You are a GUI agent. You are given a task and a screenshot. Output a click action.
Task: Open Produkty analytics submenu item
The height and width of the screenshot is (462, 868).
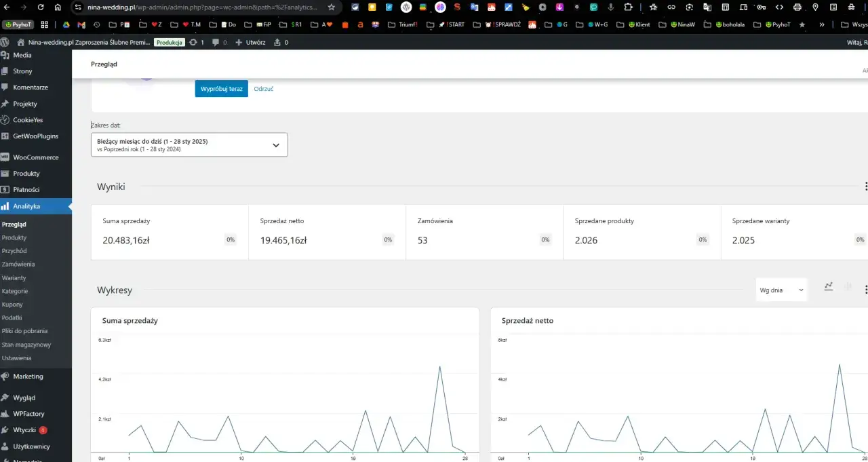click(14, 237)
